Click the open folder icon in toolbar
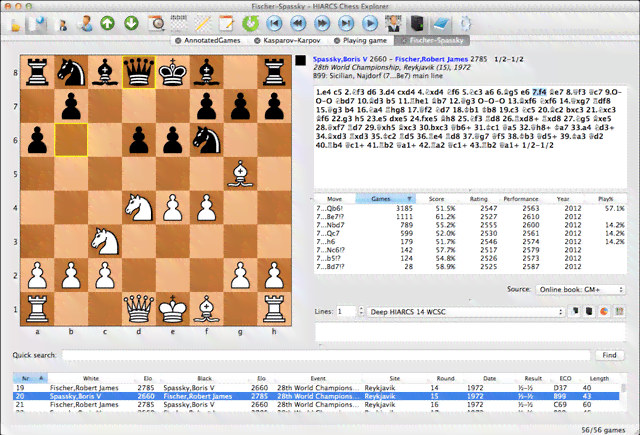Viewport: 640px width, 435px height. (x=15, y=24)
